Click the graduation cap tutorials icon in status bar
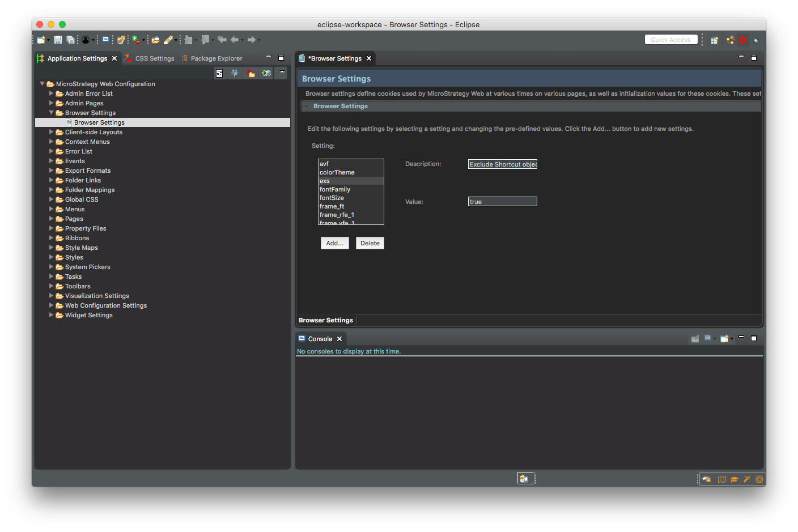This screenshot has height=532, width=798. (x=735, y=479)
